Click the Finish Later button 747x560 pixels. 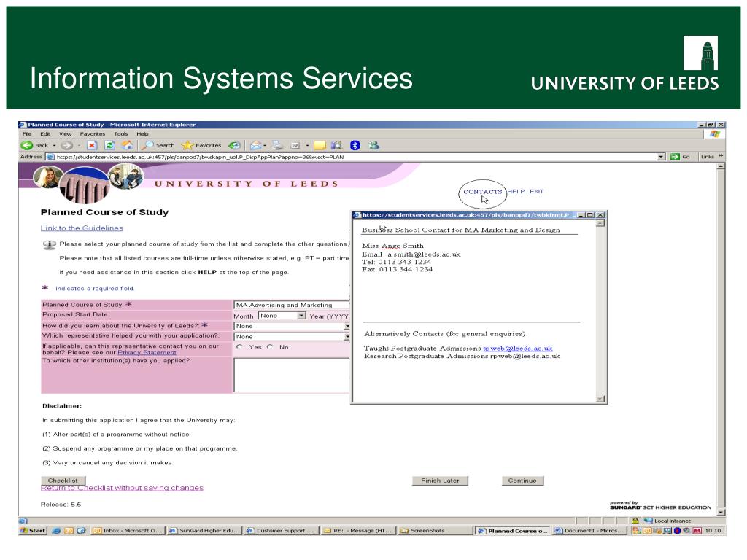click(x=440, y=481)
